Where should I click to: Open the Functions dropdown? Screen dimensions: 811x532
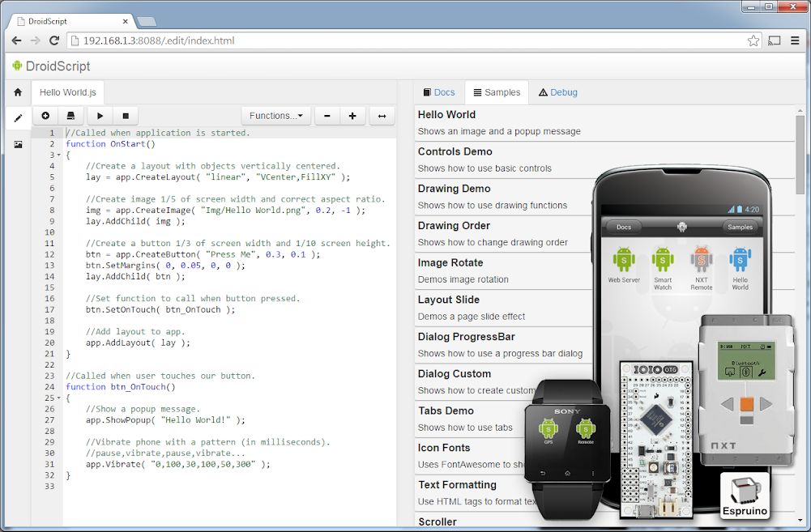point(275,115)
